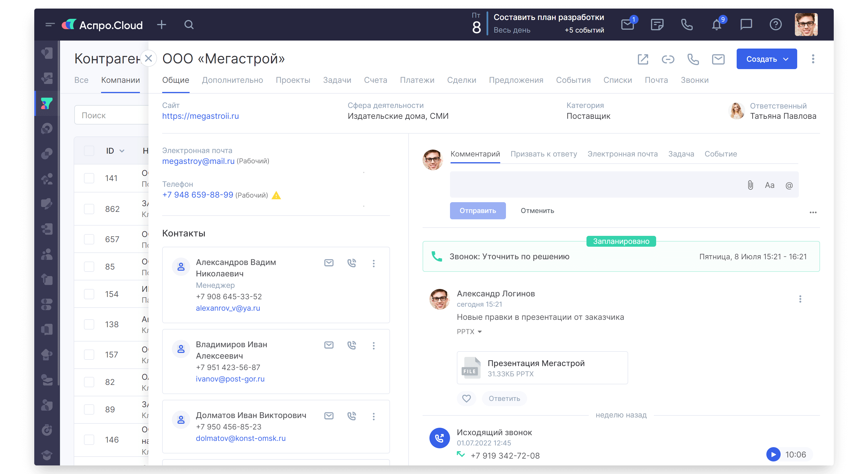Open the hamburger menu in the top bar
Viewport: 868px width, 474px height.
click(49, 25)
